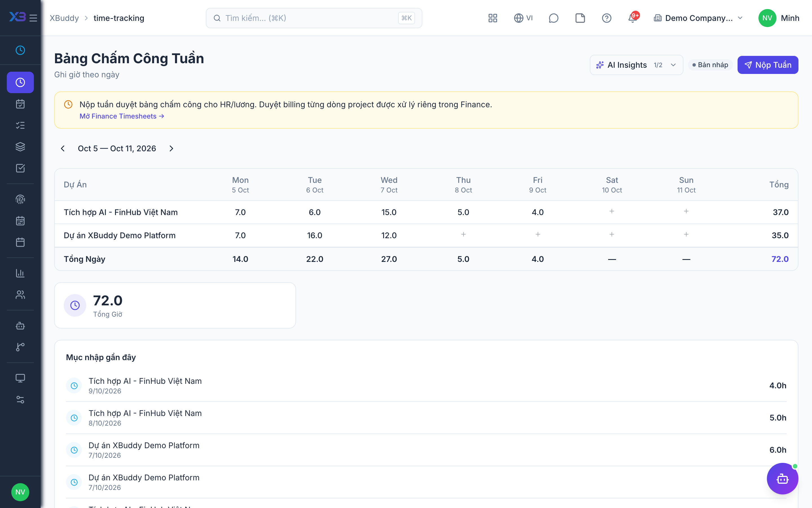Viewport: 812px width, 508px height.
Task: Focus the Tìm kiếm search field
Action: click(314, 18)
